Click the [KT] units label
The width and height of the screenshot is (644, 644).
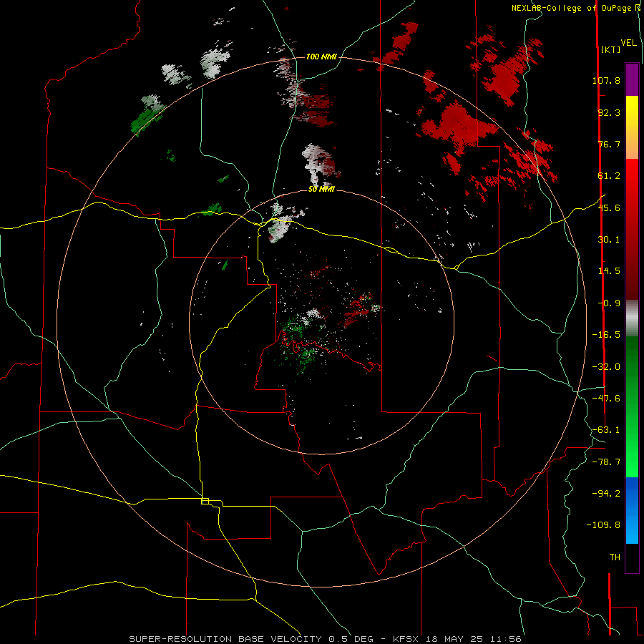611,49
